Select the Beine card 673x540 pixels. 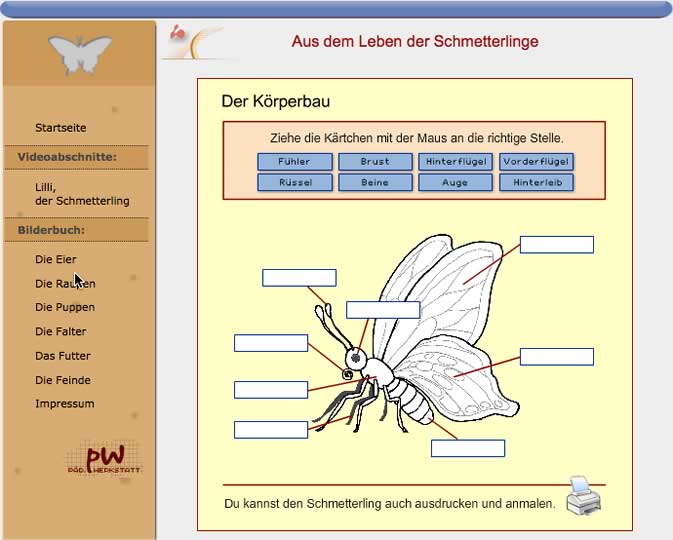[375, 182]
